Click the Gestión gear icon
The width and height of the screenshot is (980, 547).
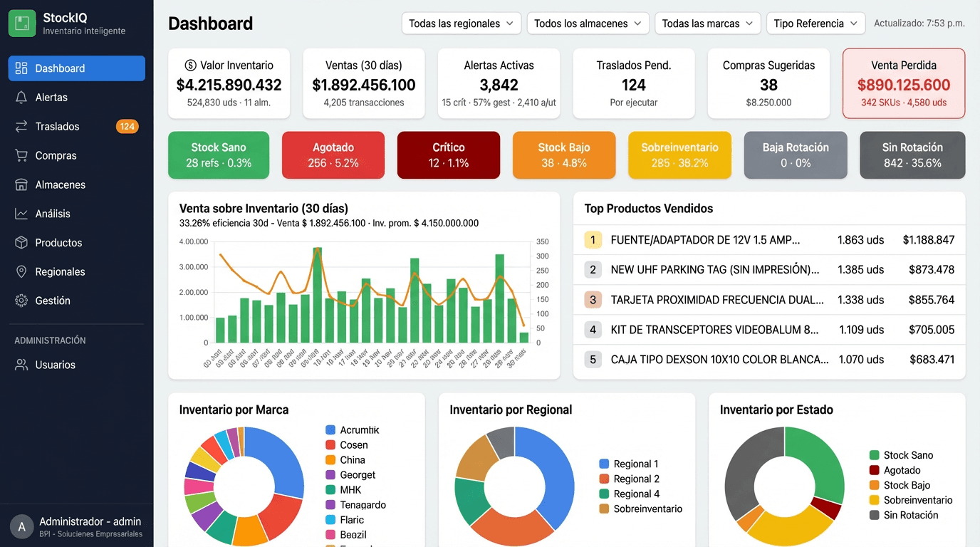(x=21, y=300)
